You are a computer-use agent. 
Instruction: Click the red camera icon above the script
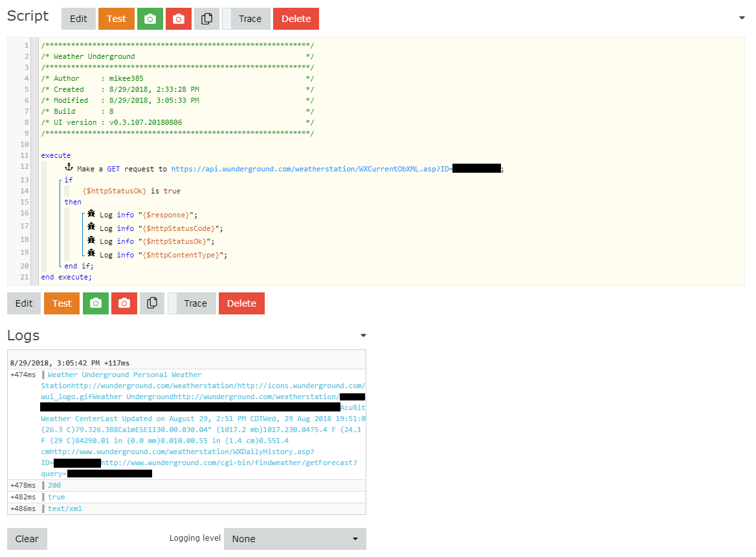pyautogui.click(x=179, y=19)
